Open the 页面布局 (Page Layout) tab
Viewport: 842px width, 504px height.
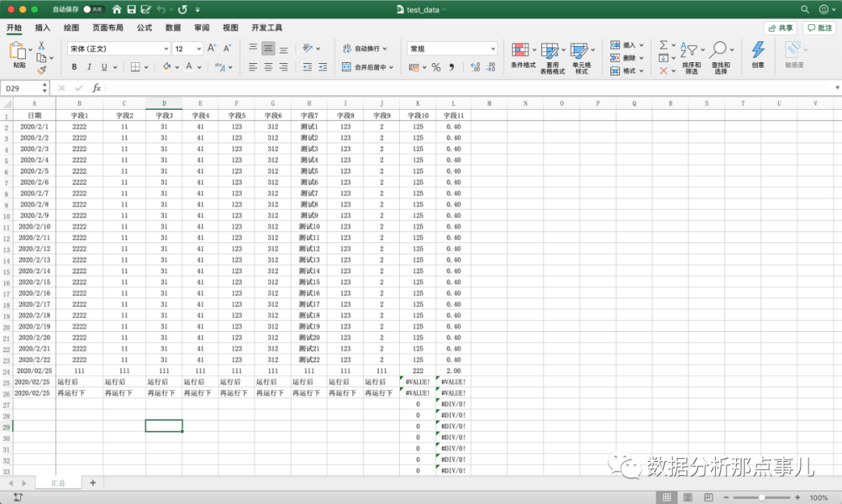[x=108, y=28]
